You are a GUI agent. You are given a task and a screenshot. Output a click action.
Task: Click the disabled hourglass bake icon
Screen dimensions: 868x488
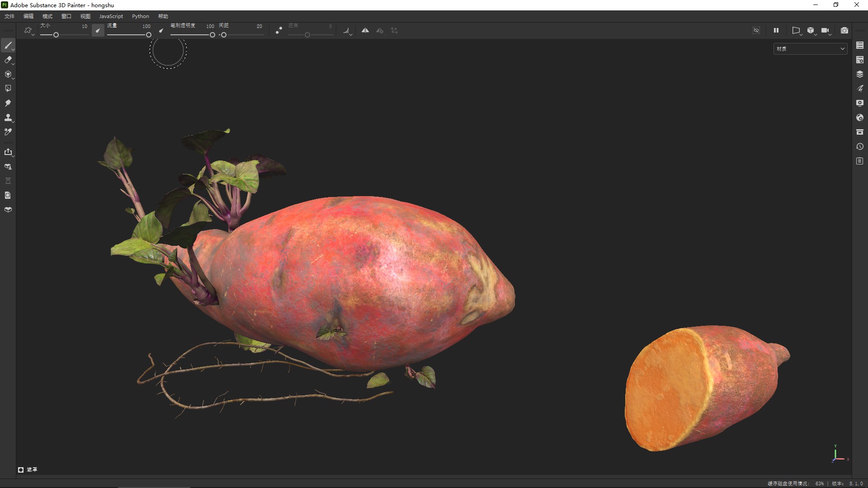8,181
